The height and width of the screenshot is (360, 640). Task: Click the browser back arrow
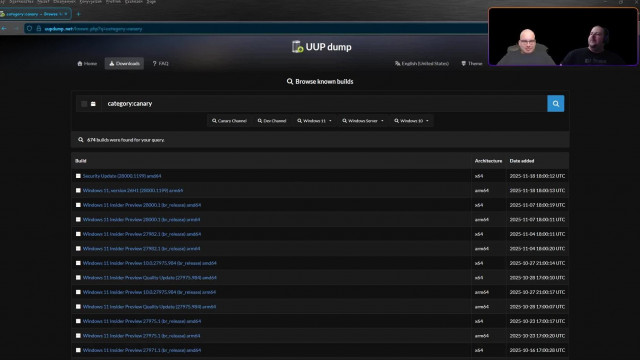4,29
